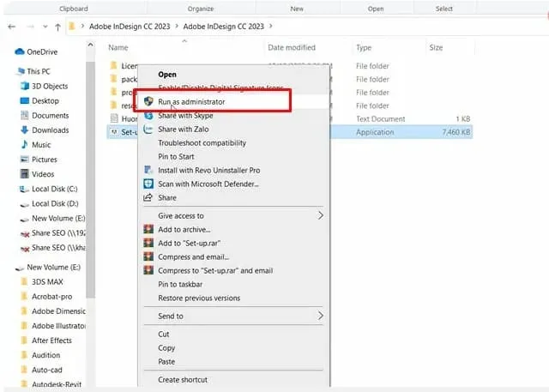Click second Adobe InDesign CC 2023 breadcrumb
The width and height of the screenshot is (549, 392).
[223, 27]
